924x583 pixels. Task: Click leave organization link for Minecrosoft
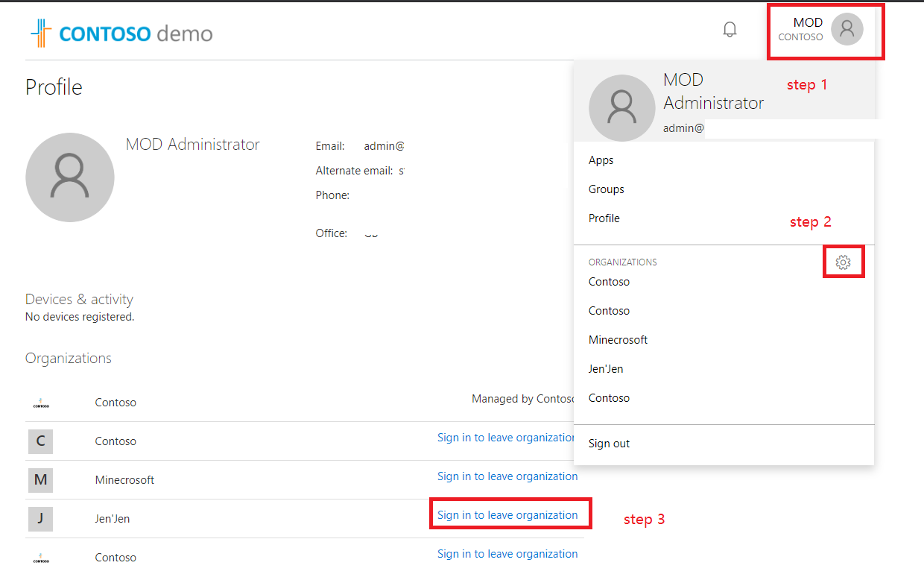[x=507, y=476]
